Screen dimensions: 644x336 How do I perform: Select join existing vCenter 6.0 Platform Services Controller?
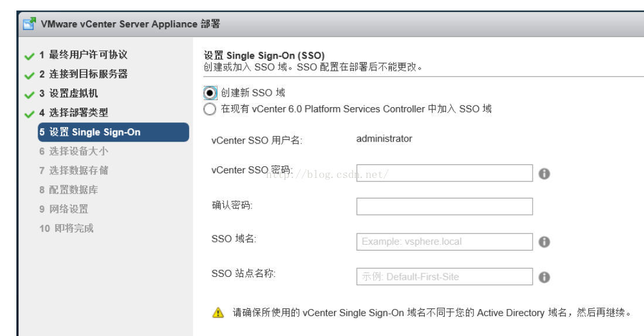pos(210,109)
